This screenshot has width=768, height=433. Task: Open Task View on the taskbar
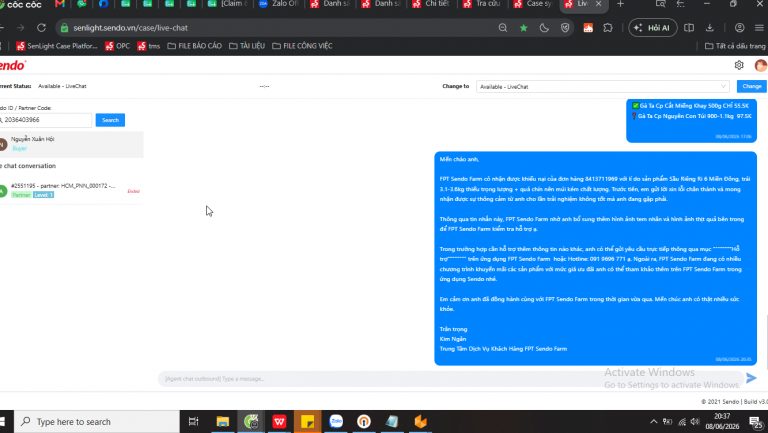point(193,422)
